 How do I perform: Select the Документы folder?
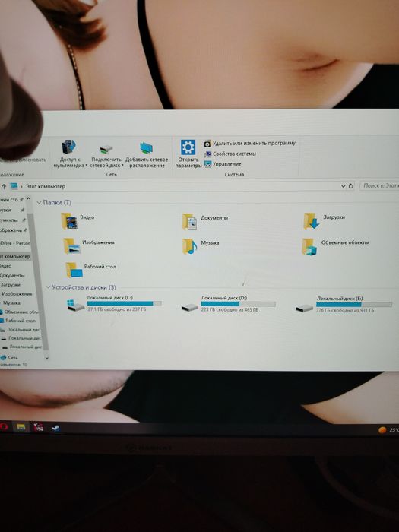205,221
